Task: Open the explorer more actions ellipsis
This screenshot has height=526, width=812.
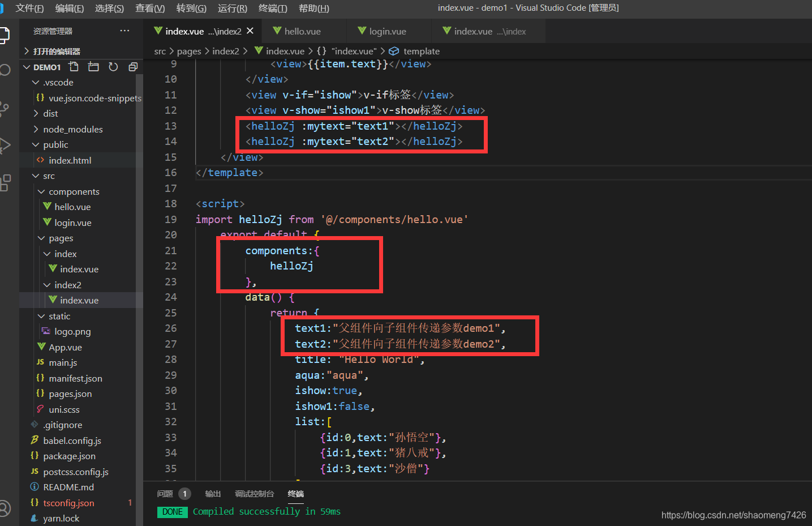Action: (124, 31)
